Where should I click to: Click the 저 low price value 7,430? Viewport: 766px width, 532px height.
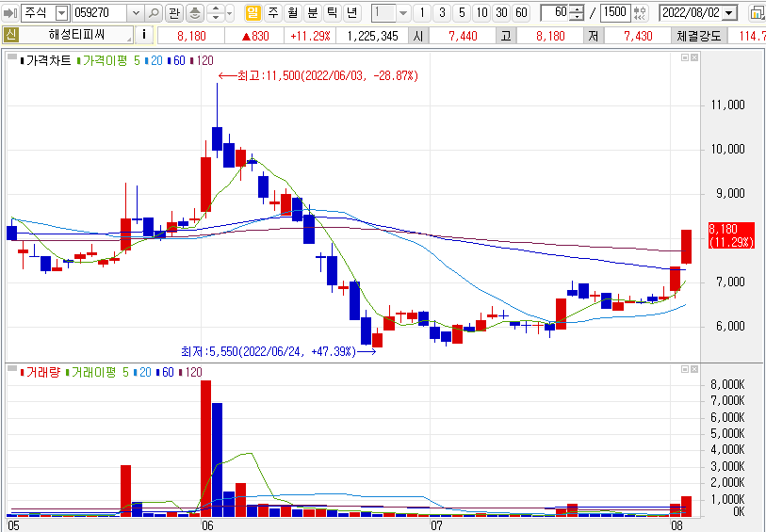click(x=639, y=36)
